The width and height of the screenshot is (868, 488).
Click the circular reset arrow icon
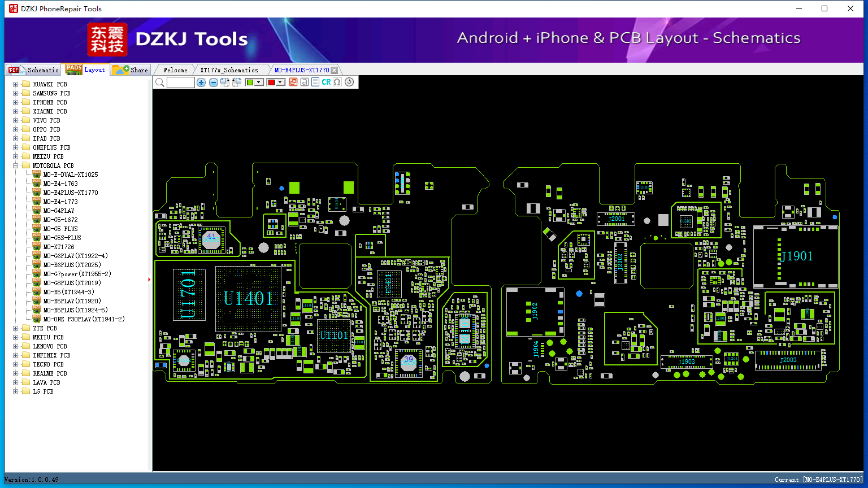[x=349, y=82]
